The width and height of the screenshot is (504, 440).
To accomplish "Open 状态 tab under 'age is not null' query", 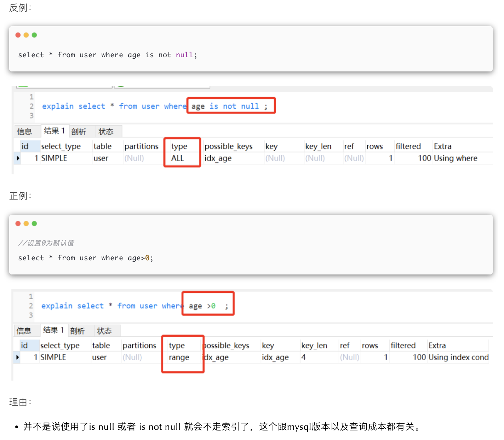I will point(106,132).
